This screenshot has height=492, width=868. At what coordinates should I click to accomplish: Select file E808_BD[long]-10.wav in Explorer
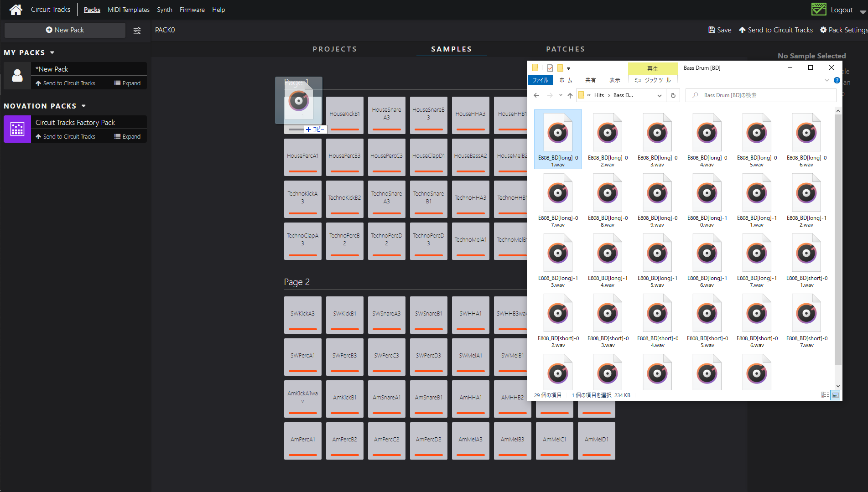[707, 200]
